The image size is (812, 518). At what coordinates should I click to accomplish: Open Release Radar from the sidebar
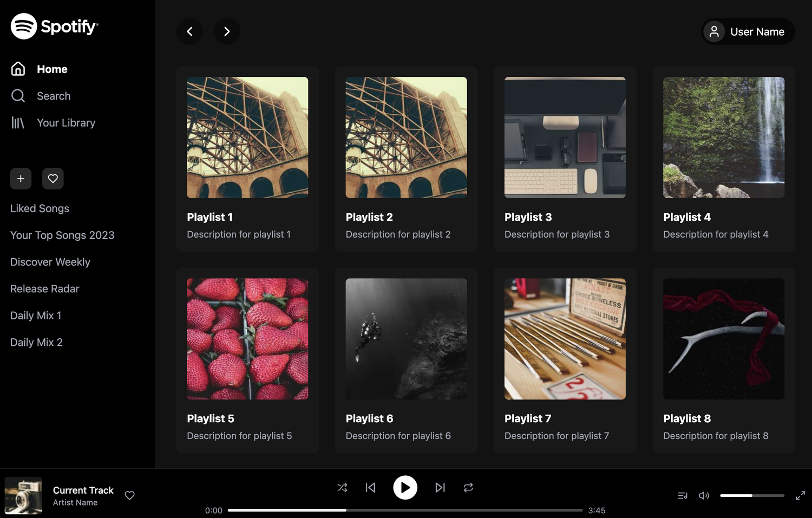click(x=45, y=288)
